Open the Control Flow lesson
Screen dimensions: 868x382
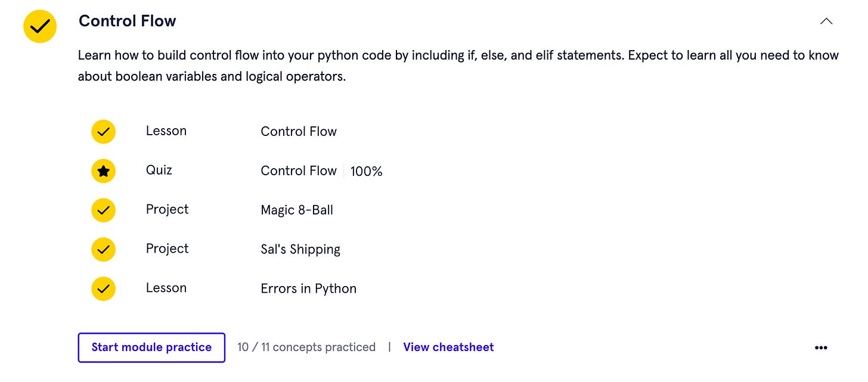coord(299,132)
